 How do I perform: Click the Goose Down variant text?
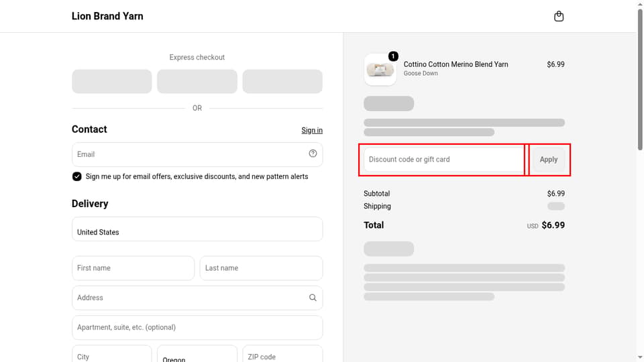421,74
